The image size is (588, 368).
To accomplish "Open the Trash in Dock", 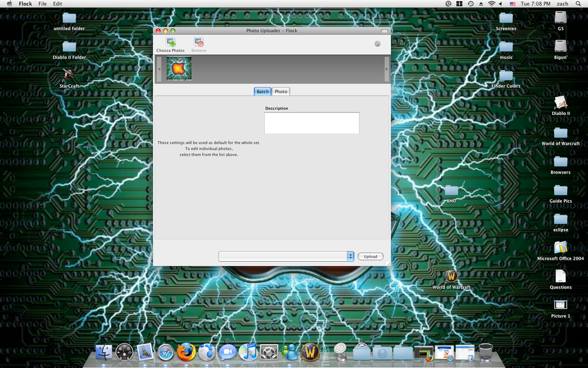I will (x=486, y=352).
